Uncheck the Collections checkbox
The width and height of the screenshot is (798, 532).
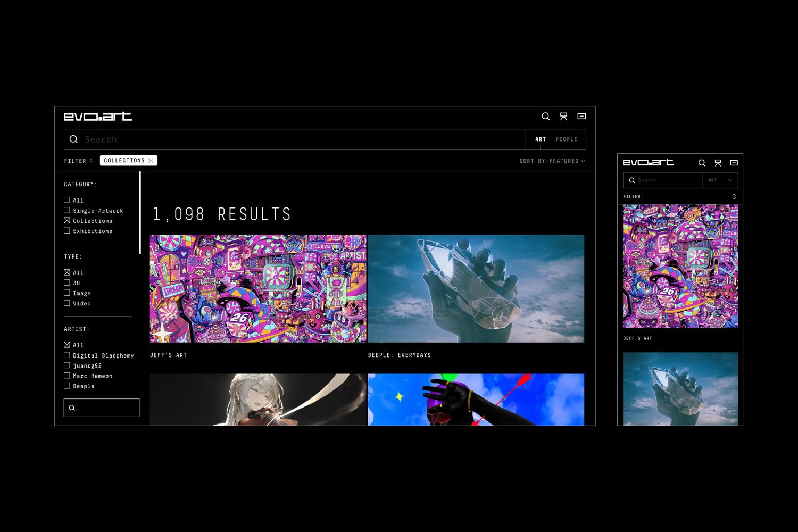[67, 220]
